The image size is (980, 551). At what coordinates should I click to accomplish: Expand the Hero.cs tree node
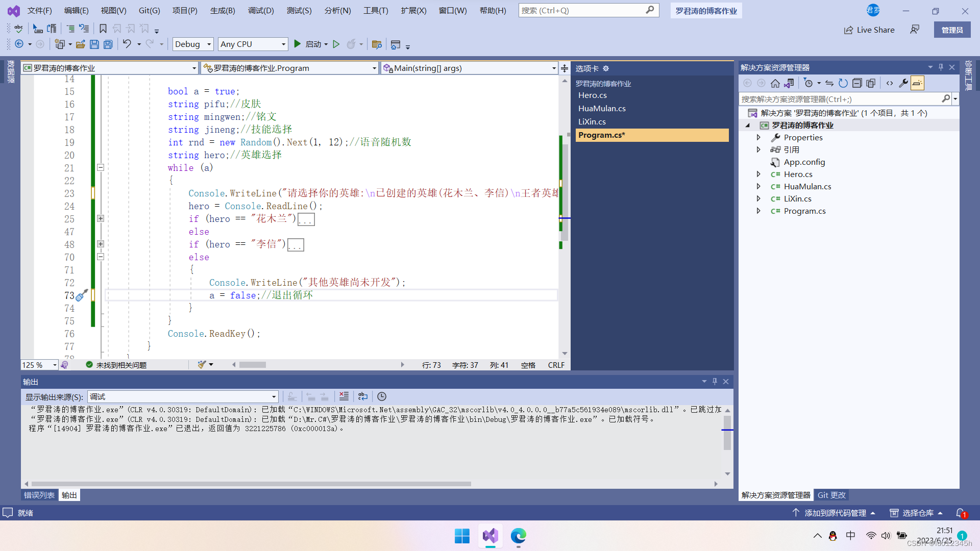(758, 174)
